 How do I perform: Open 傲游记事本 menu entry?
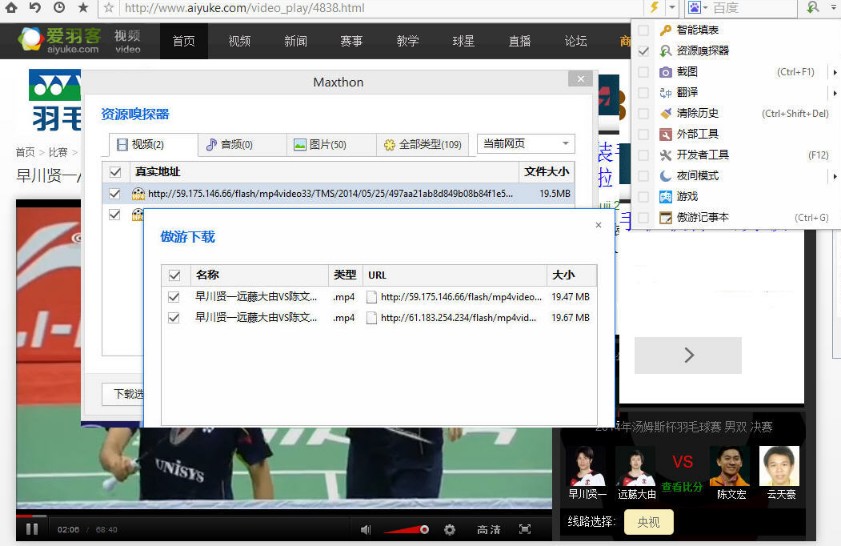(703, 218)
